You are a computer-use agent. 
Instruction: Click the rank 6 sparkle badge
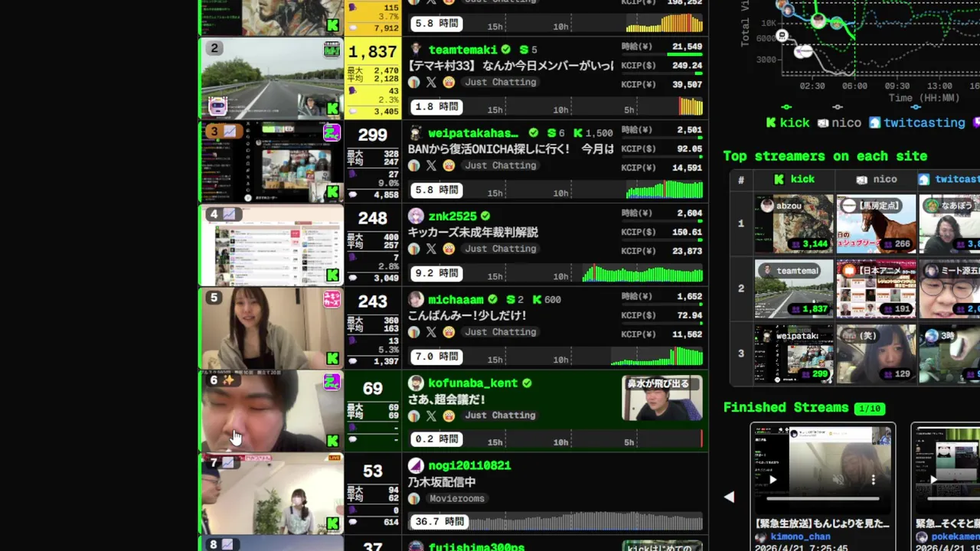tap(228, 380)
